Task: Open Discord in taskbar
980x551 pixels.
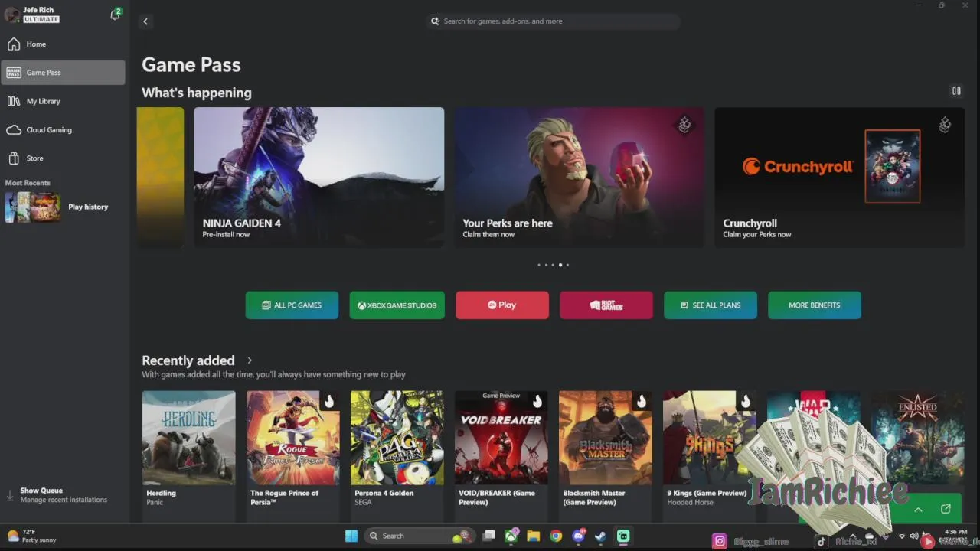Action: click(x=579, y=536)
